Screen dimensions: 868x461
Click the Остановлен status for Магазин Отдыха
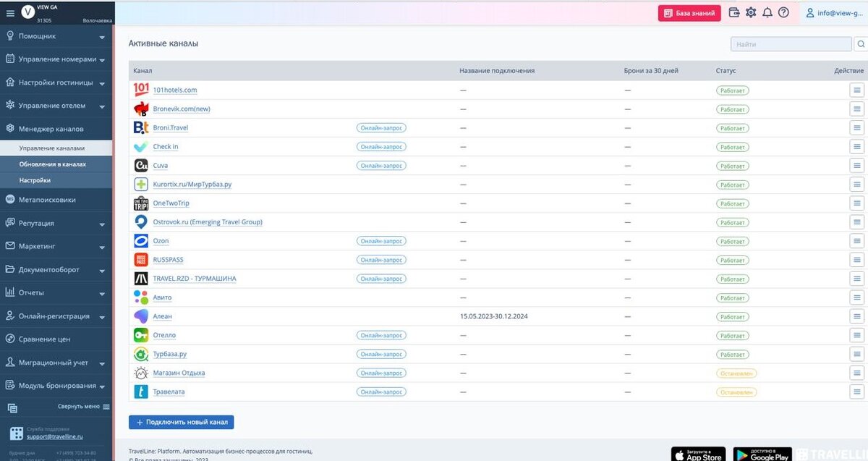(x=736, y=373)
